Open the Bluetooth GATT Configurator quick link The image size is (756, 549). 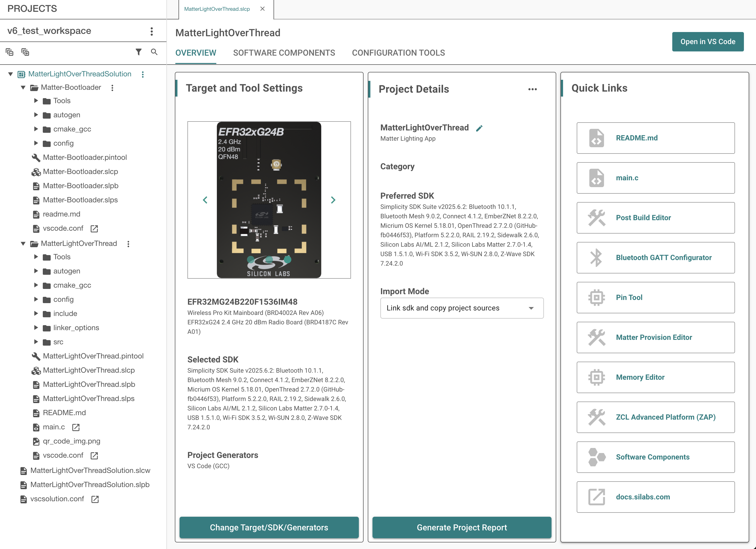click(x=656, y=258)
